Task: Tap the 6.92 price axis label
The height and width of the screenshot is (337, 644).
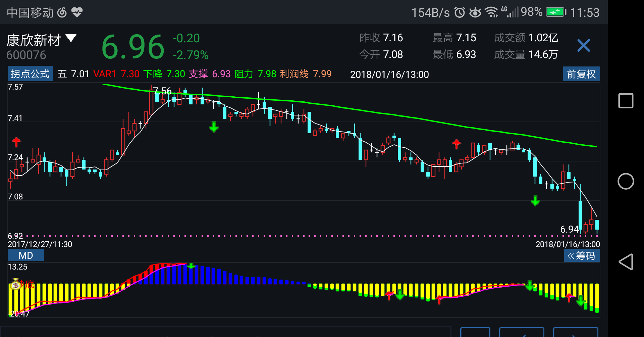Action: click(15, 236)
